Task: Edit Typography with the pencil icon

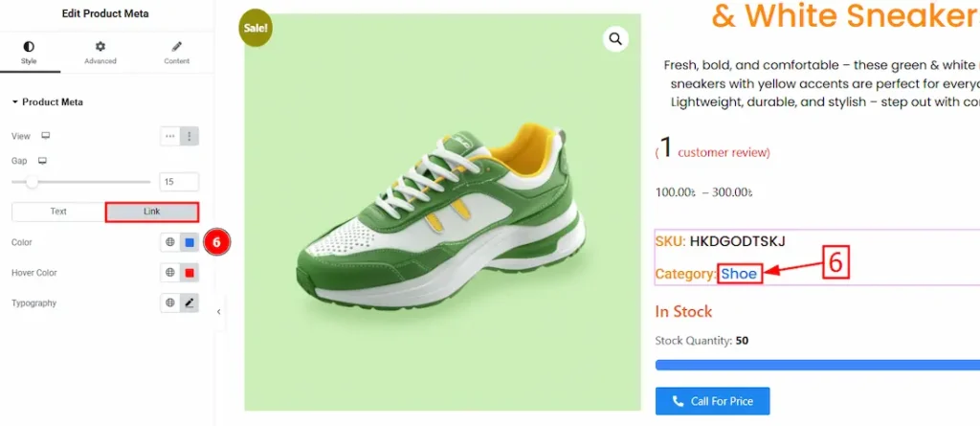Action: [x=189, y=303]
